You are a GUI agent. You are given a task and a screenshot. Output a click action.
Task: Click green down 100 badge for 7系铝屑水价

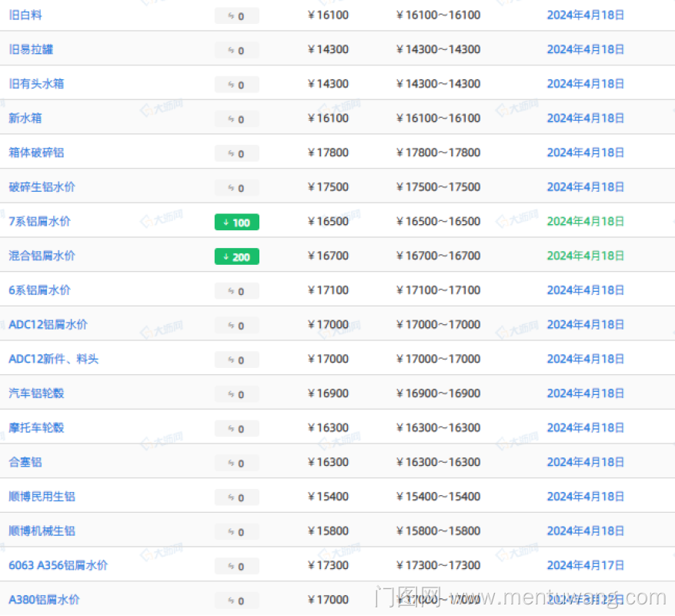236,223
